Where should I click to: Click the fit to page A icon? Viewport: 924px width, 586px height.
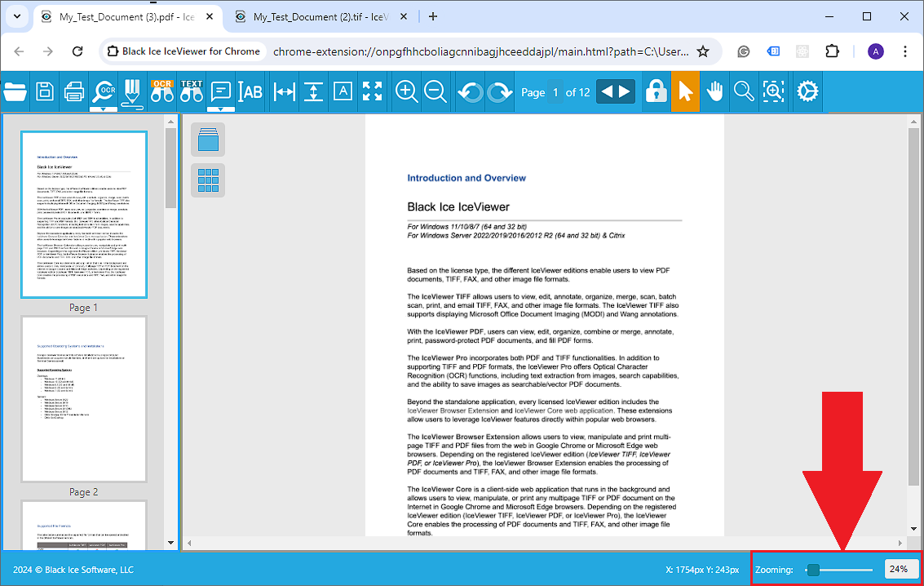343,91
